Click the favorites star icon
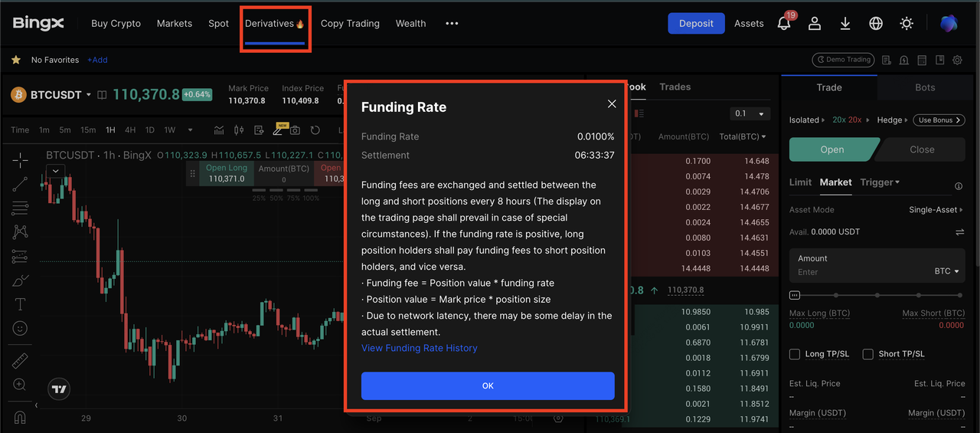The width and height of the screenshot is (980, 433). (16, 60)
